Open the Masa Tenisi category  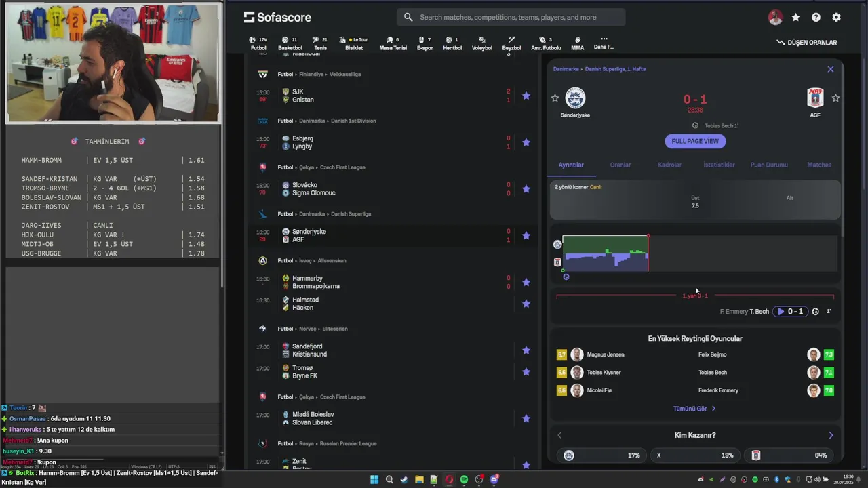[393, 43]
